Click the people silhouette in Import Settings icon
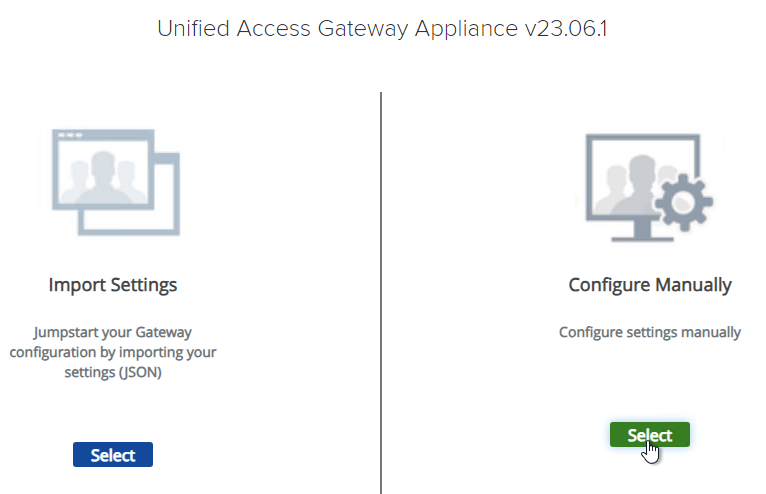Screen dimensions: 766x494 tap(103, 177)
